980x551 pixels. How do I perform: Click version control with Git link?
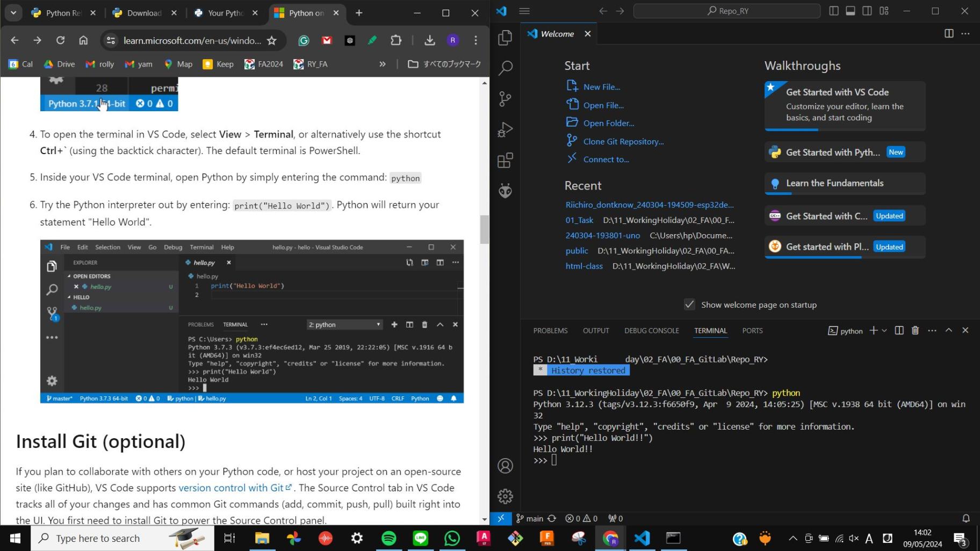(x=235, y=488)
